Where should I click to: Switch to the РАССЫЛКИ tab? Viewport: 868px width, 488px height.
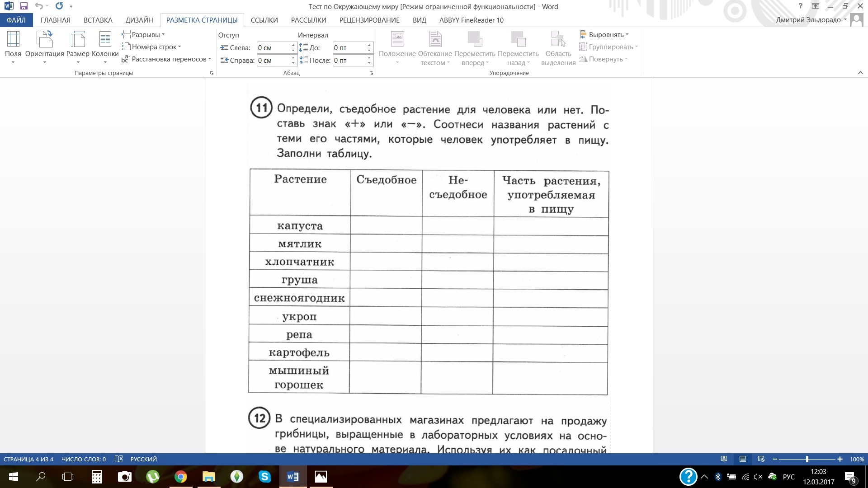(x=309, y=20)
